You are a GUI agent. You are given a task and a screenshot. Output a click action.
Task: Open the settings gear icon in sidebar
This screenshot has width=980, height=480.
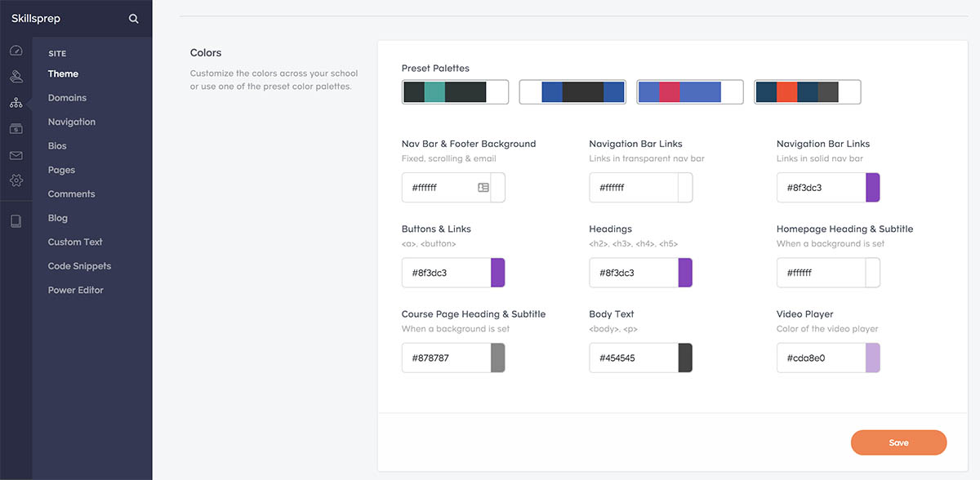[16, 180]
